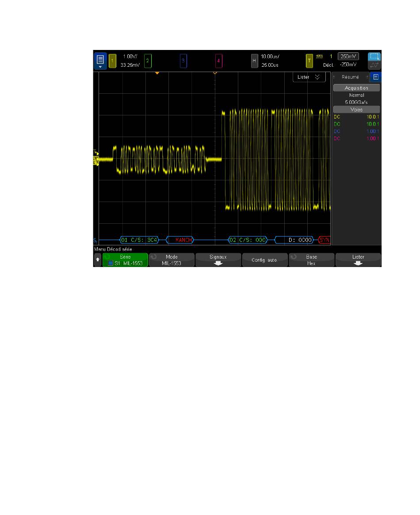Click the pink DC 1.00:1 channel row

click(x=356, y=139)
